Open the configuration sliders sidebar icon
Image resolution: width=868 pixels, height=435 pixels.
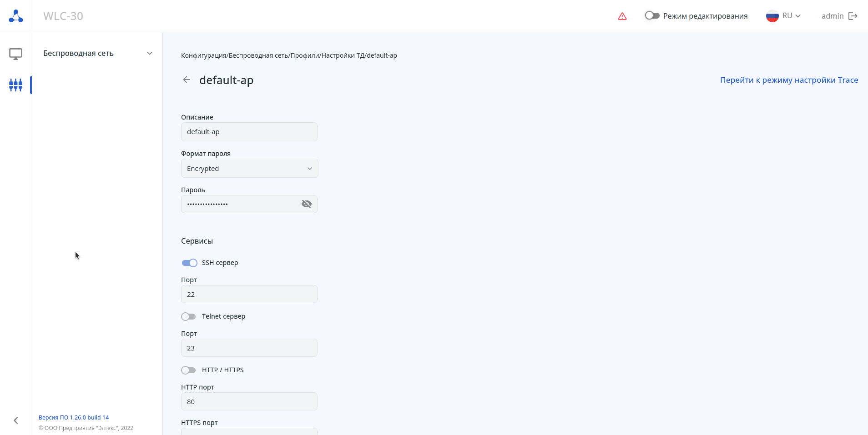coord(16,85)
